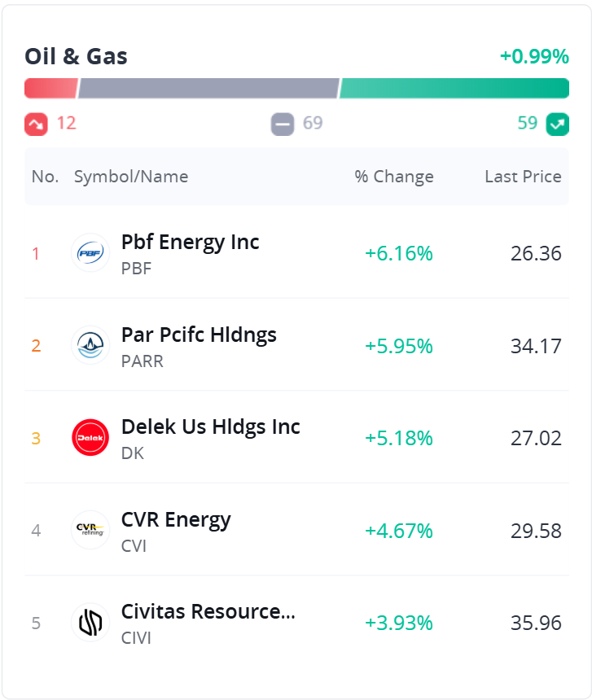Click the CVR Refining logo icon
Viewport: 592px width, 700px height.
click(90, 531)
